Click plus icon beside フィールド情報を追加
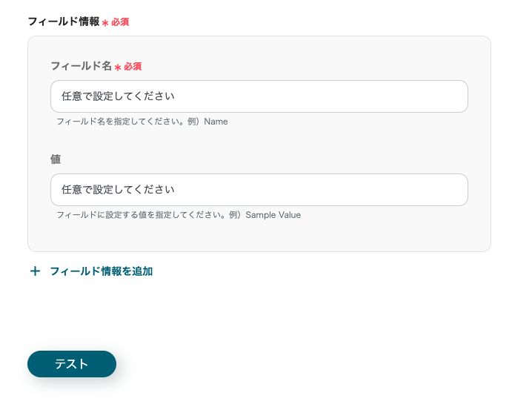This screenshot has height=407, width=532. tap(35, 271)
